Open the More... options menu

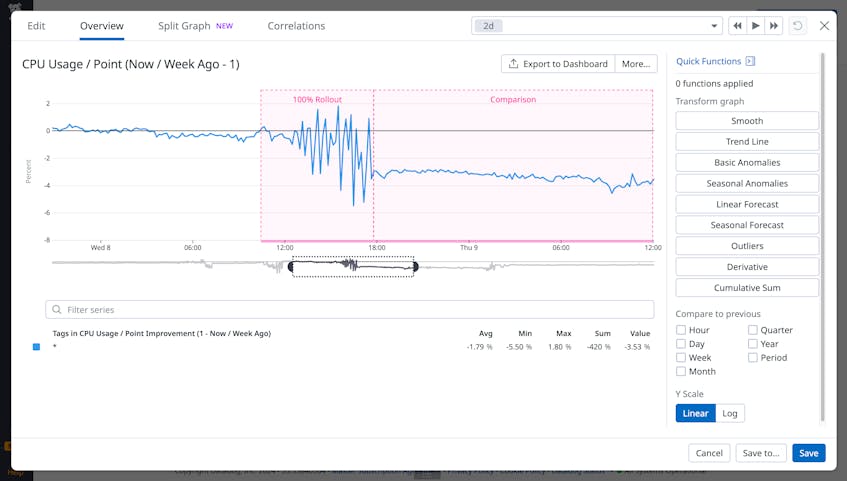[636, 64]
